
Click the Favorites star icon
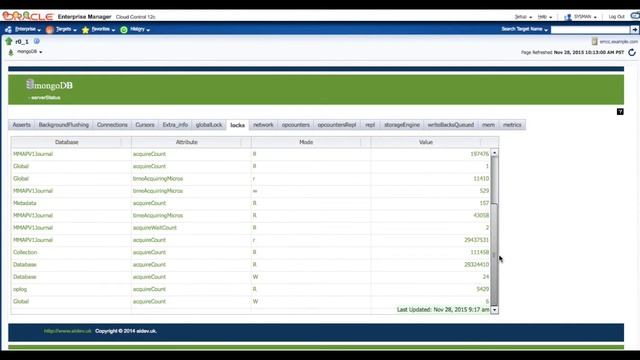pyautogui.click(x=85, y=30)
